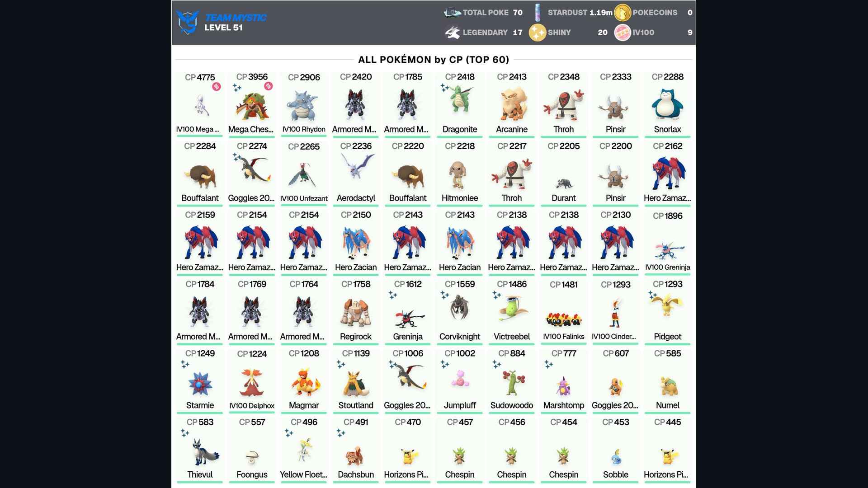Select the Regirock CP 1758 sprite
The height and width of the screenshot is (488, 868).
(356, 312)
